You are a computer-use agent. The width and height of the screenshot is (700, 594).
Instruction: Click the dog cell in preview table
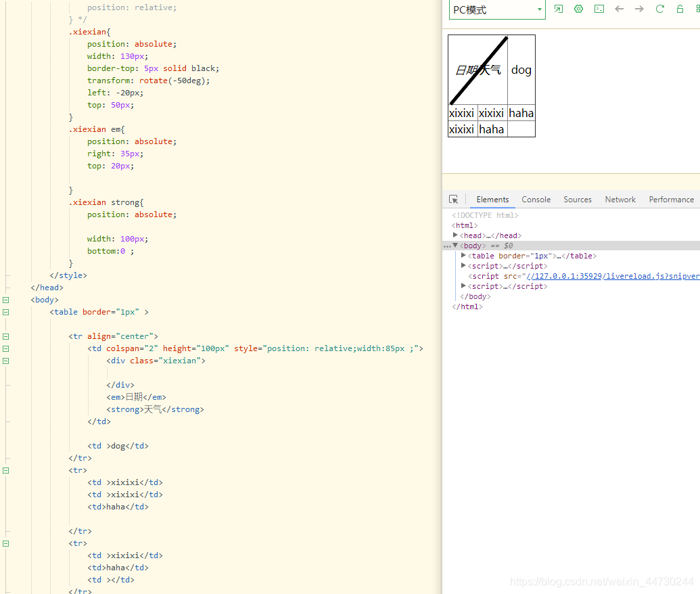521,70
